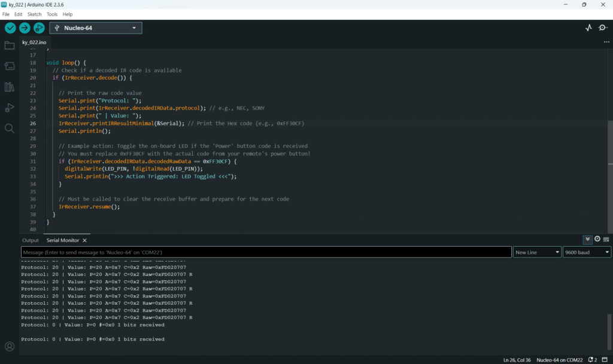Open the Debug panel in sidebar
613x364 pixels.
coord(10,108)
